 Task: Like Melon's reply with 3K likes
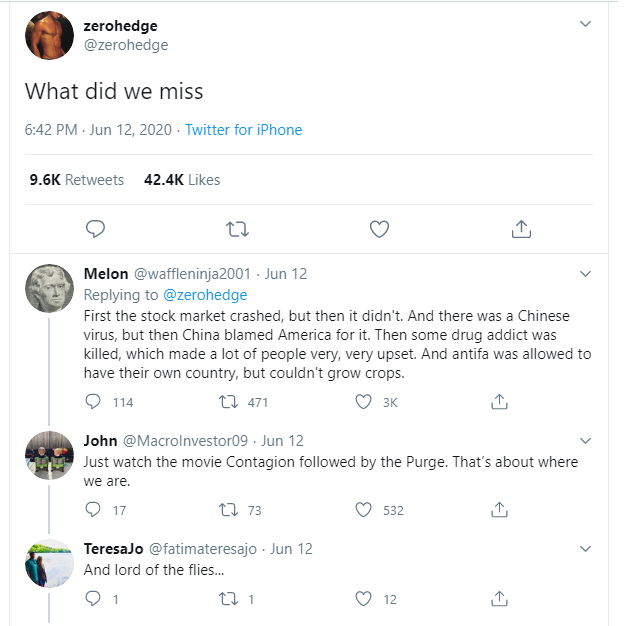click(x=364, y=402)
